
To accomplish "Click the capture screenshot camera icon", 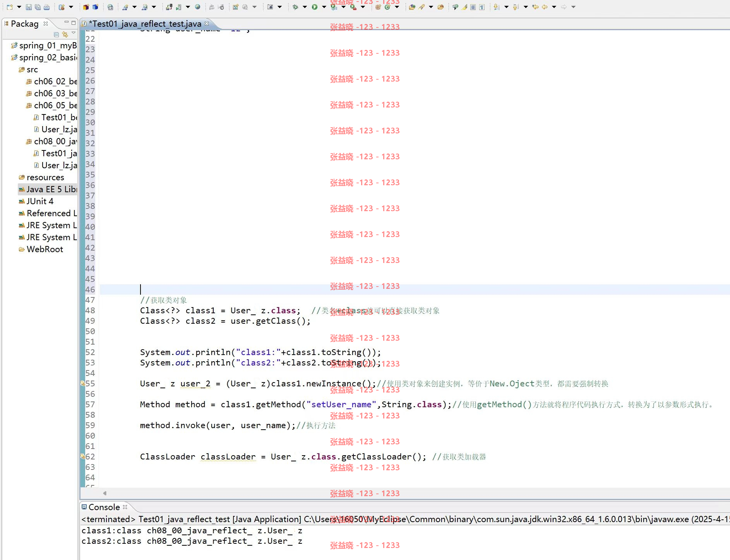I will point(270,7).
